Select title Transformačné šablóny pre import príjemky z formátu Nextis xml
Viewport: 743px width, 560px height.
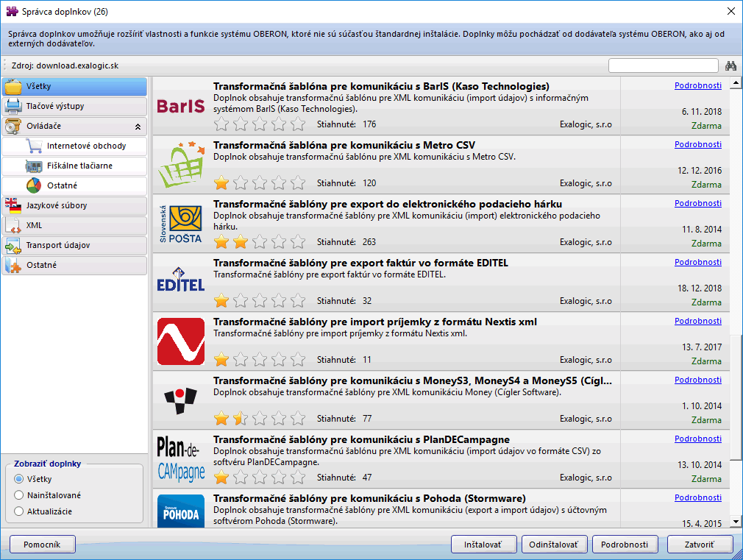(375, 322)
